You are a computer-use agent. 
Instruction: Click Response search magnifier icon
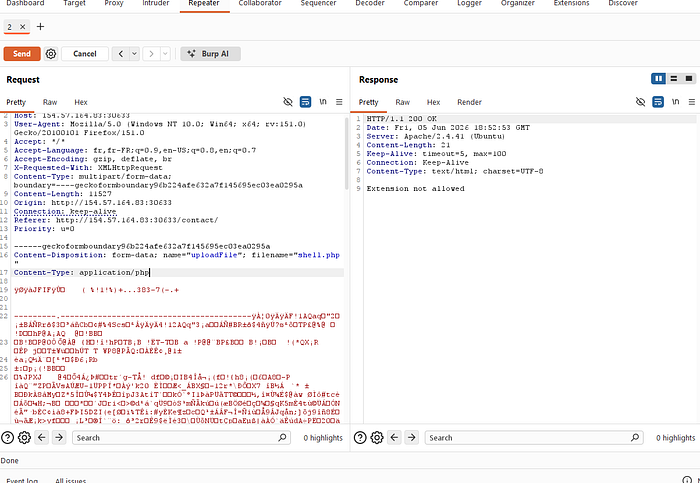(635, 438)
